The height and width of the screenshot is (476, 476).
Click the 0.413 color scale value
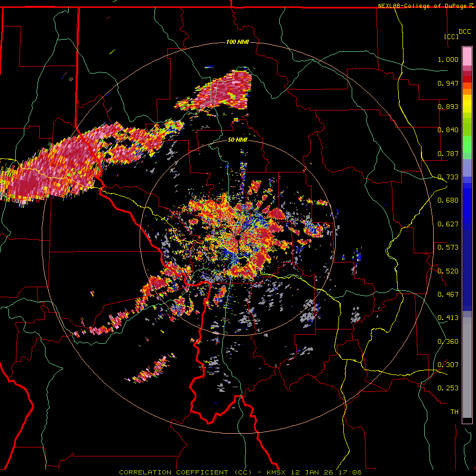(448, 318)
